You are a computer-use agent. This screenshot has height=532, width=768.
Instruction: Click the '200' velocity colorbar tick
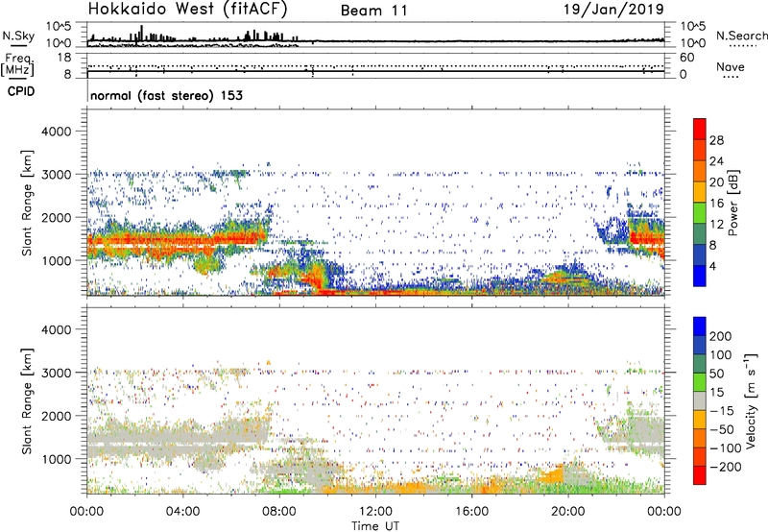(721, 336)
